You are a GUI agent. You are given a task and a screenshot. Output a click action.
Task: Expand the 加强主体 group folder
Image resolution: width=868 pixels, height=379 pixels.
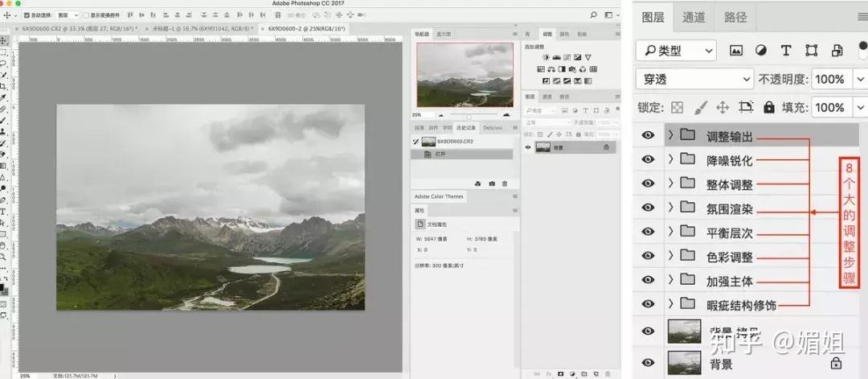[x=670, y=280]
